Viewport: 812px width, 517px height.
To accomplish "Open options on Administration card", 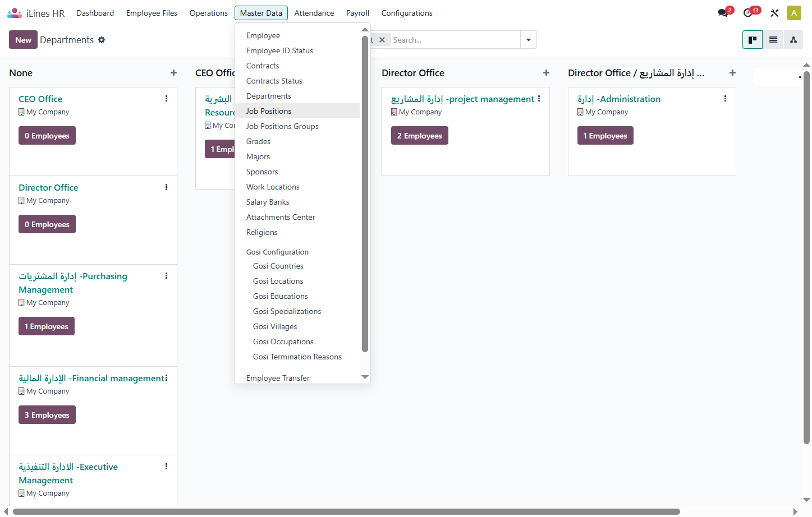I will 725,99.
